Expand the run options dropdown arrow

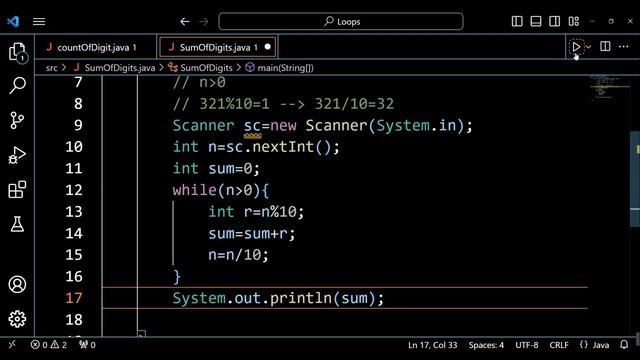coord(588,47)
